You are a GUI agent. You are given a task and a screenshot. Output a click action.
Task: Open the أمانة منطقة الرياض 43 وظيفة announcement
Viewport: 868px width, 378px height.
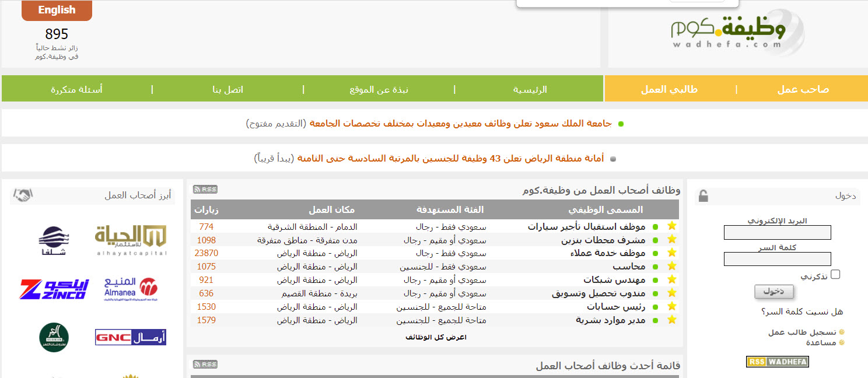[x=450, y=159]
